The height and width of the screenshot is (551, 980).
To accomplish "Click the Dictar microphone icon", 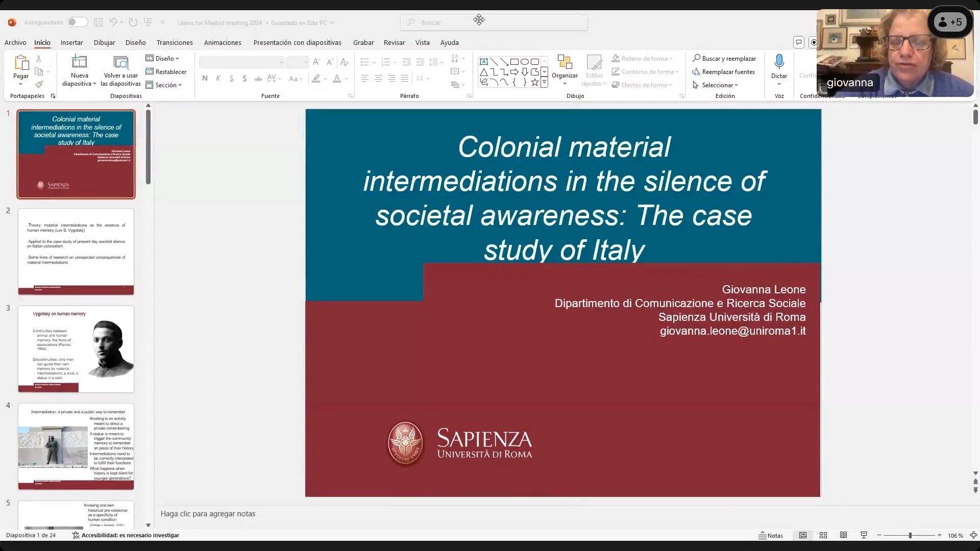I will [779, 62].
